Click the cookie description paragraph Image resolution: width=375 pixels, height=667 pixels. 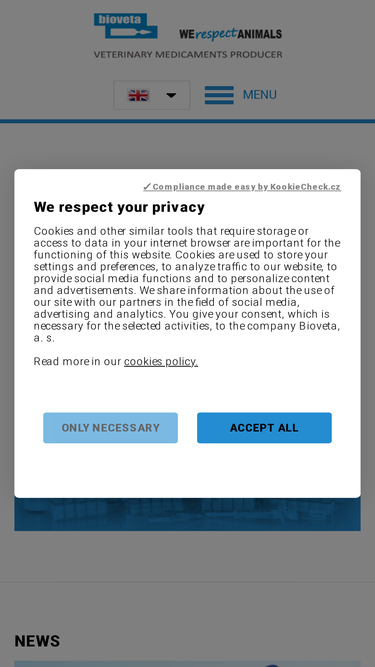tap(187, 284)
